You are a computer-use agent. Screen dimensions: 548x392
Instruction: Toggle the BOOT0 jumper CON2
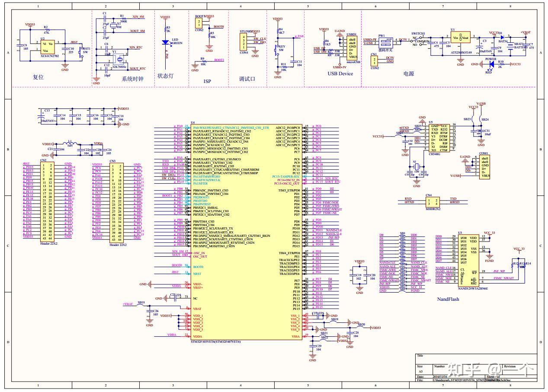(199, 24)
